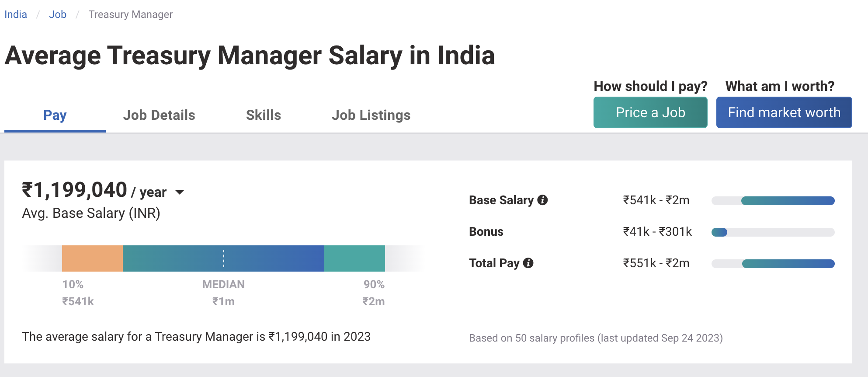This screenshot has height=377, width=868.
Task: Follow the India breadcrumb link
Action: click(x=16, y=14)
